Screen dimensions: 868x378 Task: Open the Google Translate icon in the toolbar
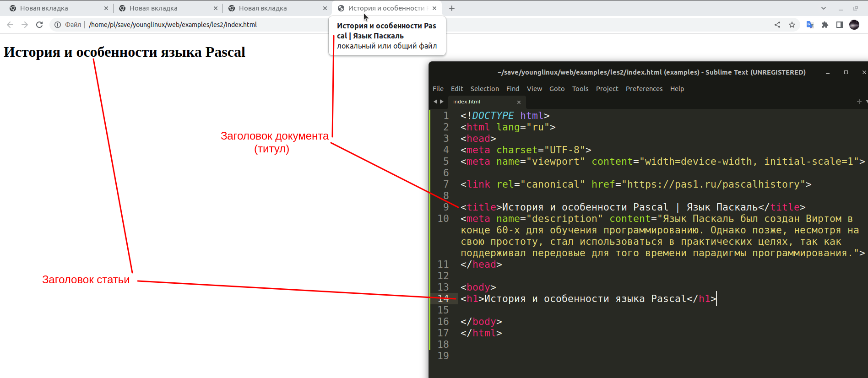coord(810,25)
